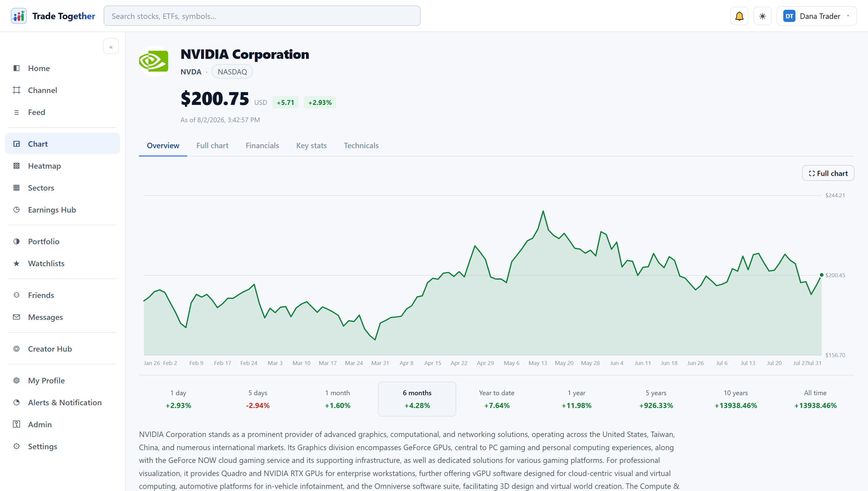The height and width of the screenshot is (491, 868).
Task: Select the Year to date range
Action: coord(497,399)
